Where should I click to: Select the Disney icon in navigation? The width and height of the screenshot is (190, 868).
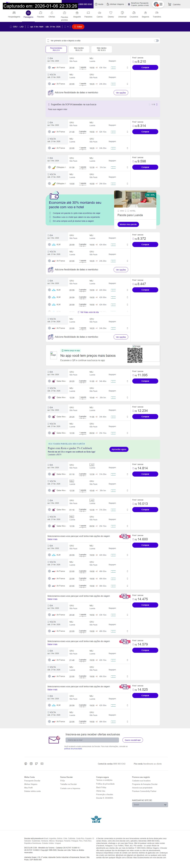[x=111, y=13]
